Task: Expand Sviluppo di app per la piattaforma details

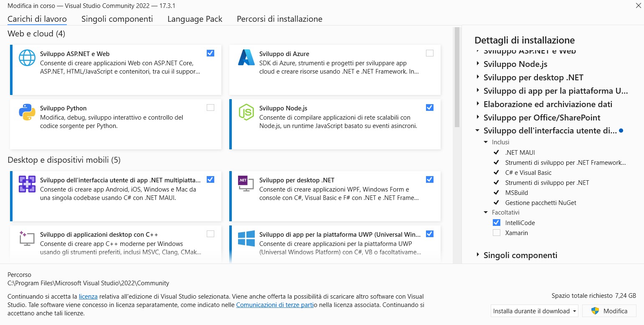Action: pyautogui.click(x=478, y=91)
